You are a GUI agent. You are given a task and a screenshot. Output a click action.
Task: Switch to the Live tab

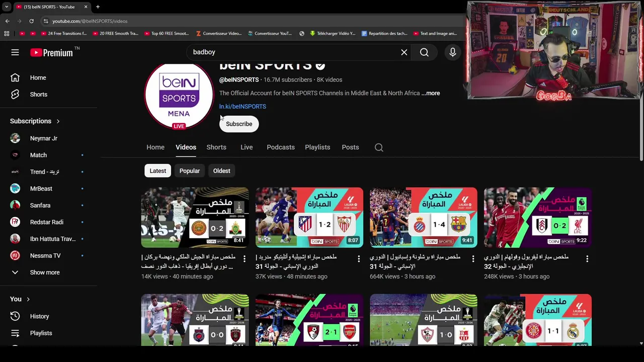click(x=247, y=147)
